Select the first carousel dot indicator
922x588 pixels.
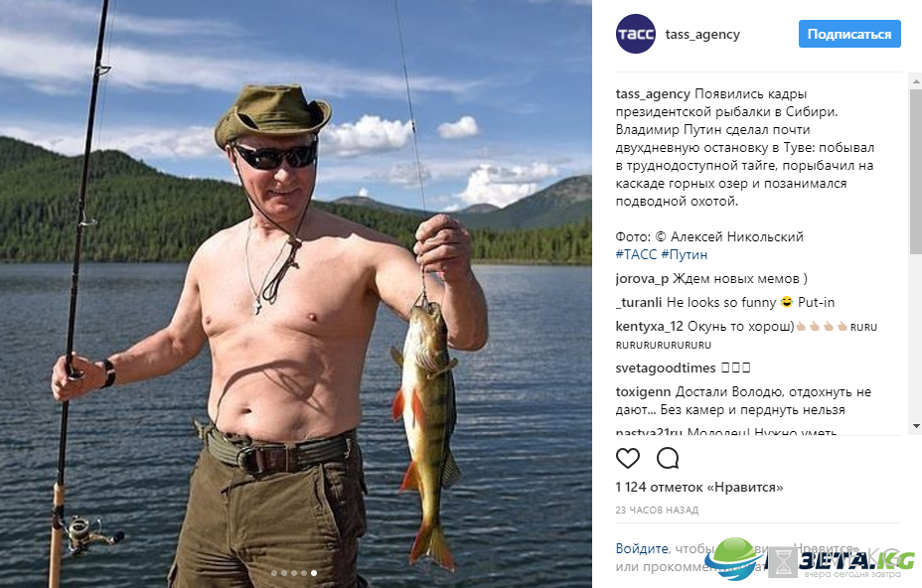(274, 573)
